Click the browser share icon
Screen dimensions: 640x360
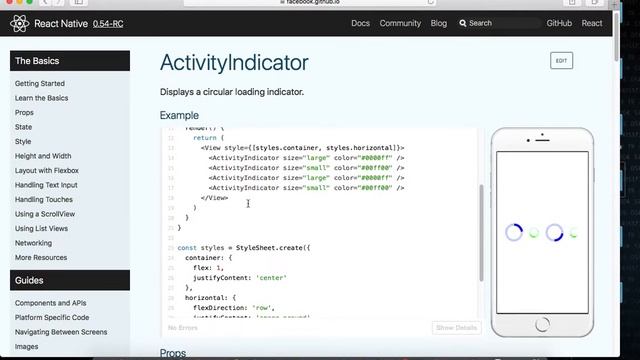(x=572, y=2)
